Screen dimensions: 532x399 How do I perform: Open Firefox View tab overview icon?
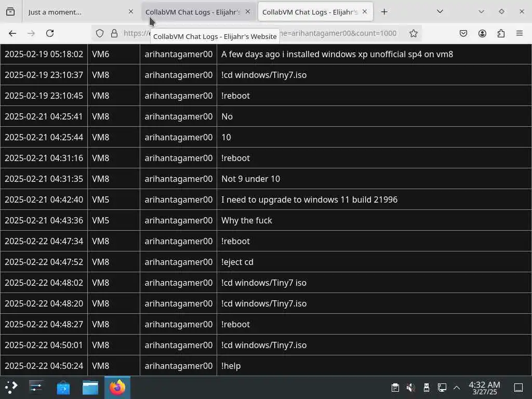10,12
